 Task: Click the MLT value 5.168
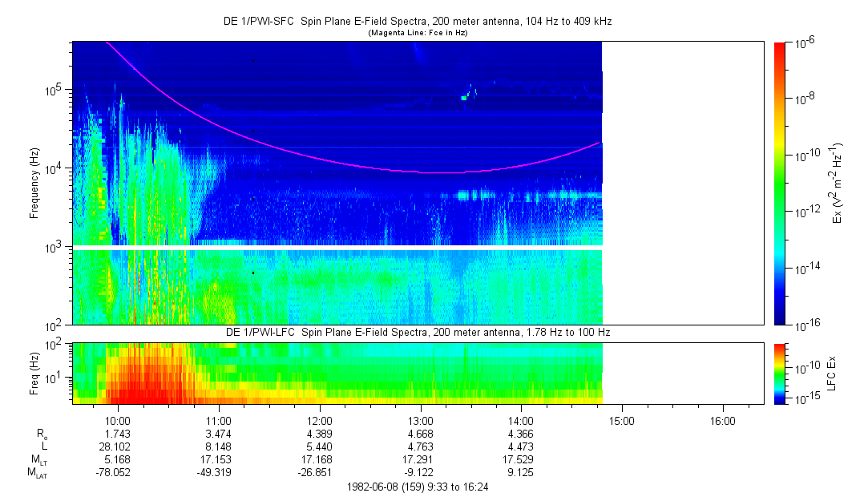click(x=118, y=459)
